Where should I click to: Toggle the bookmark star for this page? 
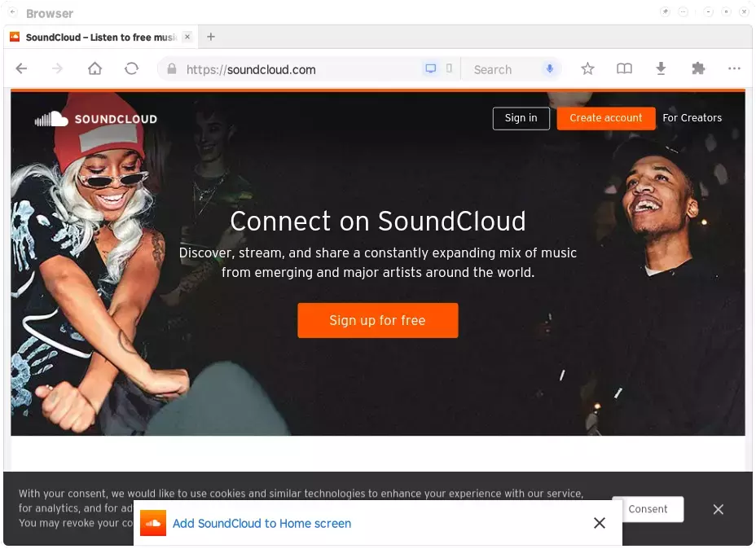[x=587, y=68]
